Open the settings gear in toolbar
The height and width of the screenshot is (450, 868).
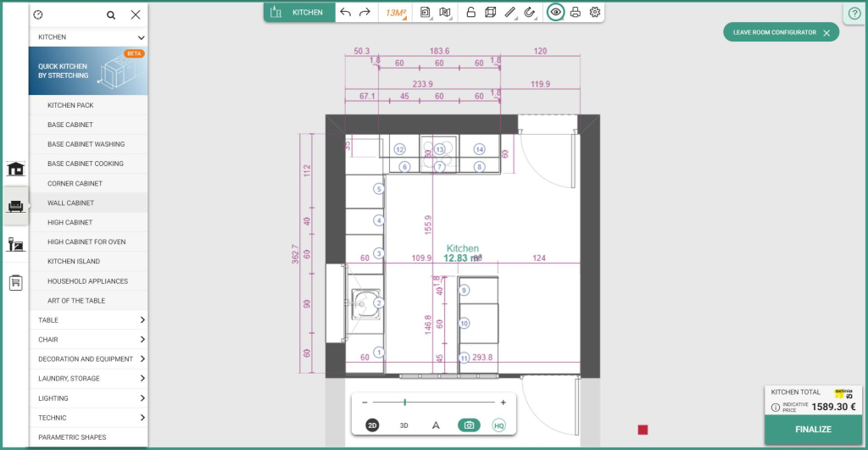click(x=595, y=12)
